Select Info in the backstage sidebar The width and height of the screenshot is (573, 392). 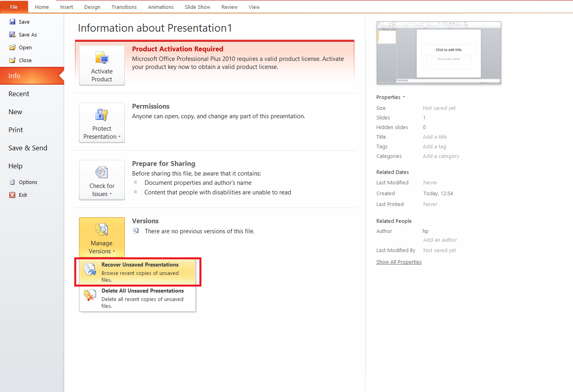tap(32, 76)
